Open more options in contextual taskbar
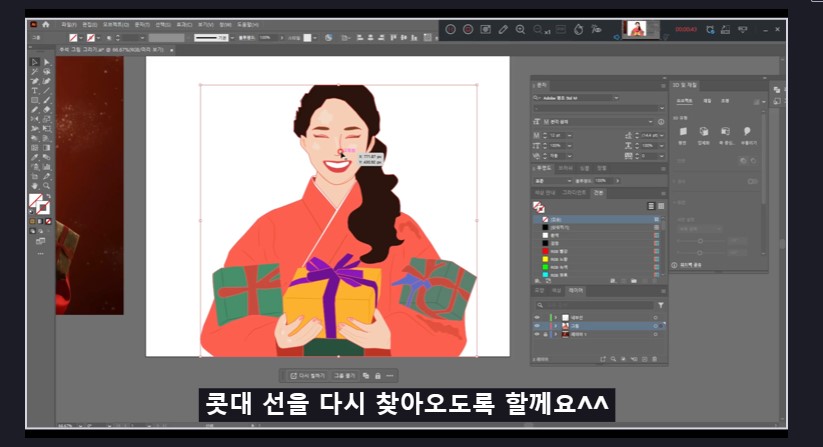The height and width of the screenshot is (447, 823). tap(389, 376)
